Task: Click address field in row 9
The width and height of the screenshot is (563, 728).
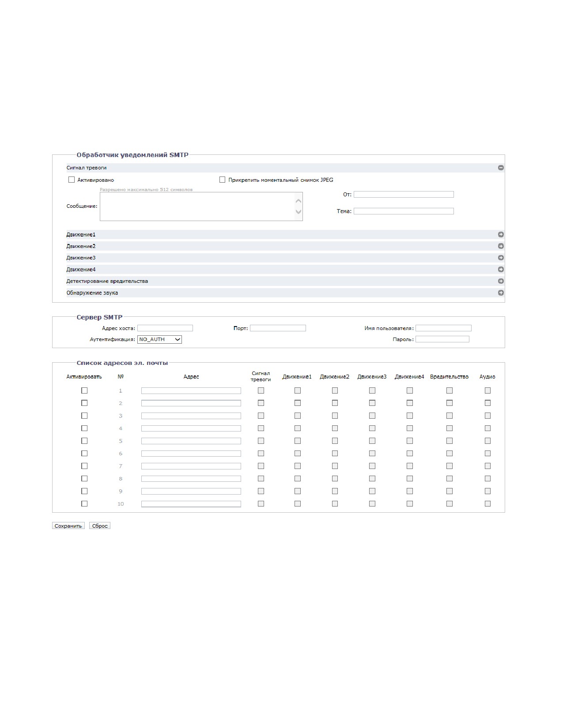Action: point(191,491)
